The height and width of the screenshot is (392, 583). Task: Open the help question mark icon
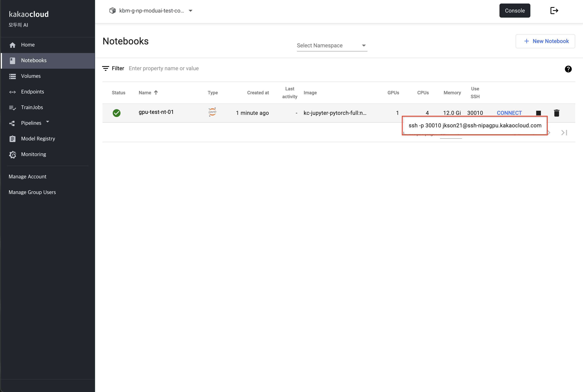click(x=568, y=69)
